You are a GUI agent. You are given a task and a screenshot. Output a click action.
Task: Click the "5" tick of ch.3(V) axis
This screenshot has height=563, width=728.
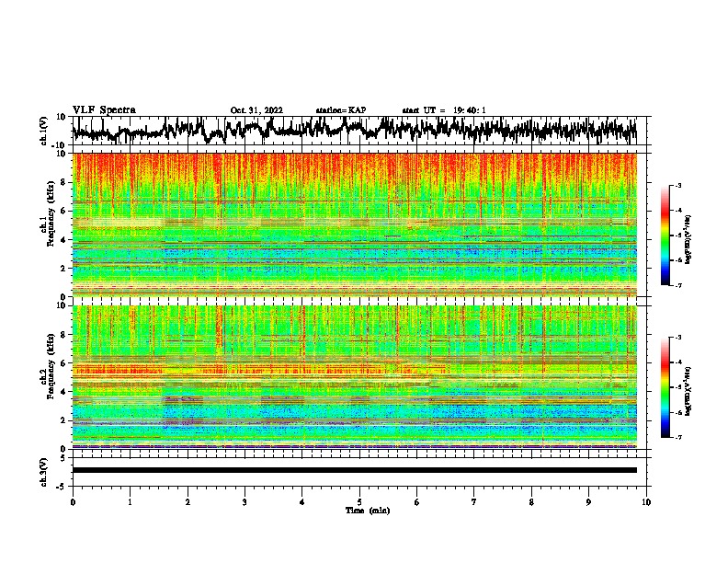pos(64,458)
